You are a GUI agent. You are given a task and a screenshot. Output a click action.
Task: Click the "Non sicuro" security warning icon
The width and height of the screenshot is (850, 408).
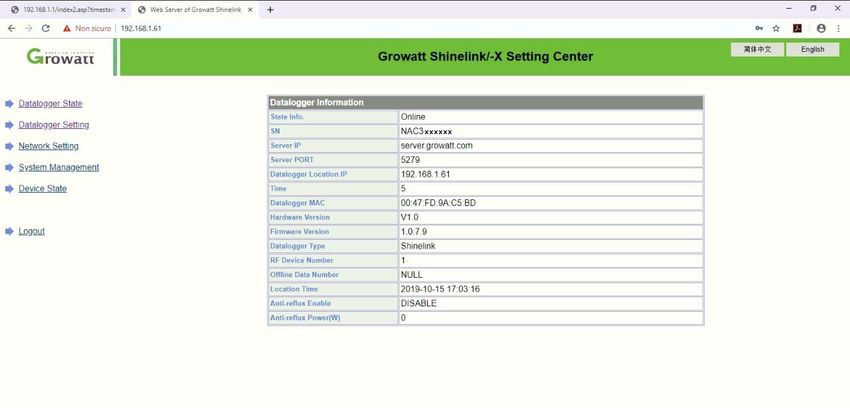coord(67,28)
